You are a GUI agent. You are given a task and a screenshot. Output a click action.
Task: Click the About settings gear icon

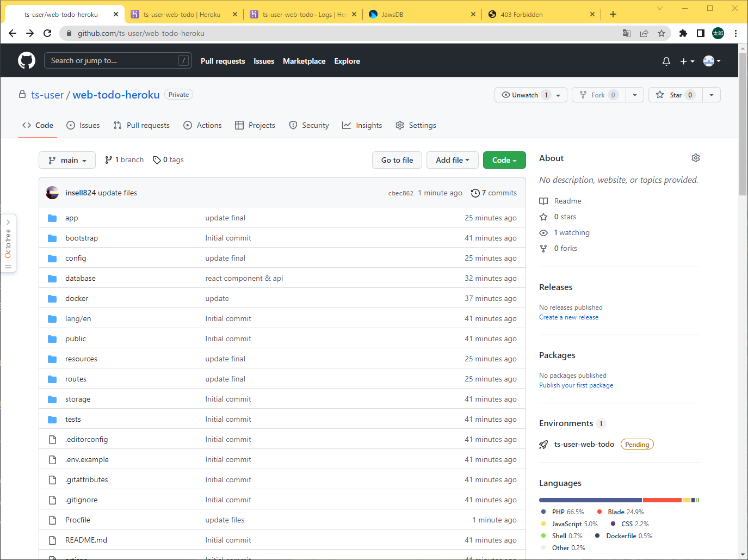[696, 158]
